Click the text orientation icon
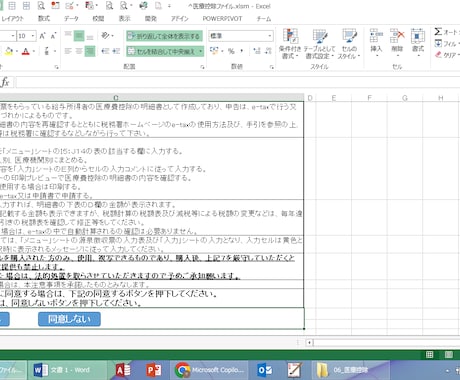This screenshot has height=380, width=460. [x=105, y=36]
